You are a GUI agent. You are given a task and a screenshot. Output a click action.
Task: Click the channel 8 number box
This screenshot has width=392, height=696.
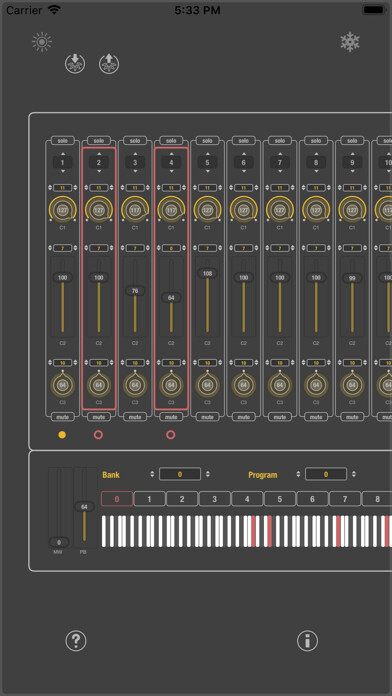316,162
